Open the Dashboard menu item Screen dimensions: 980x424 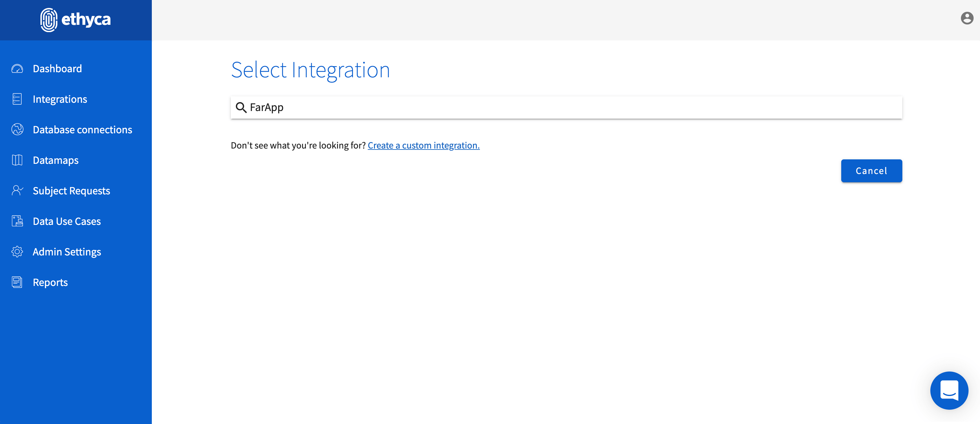pyautogui.click(x=57, y=69)
